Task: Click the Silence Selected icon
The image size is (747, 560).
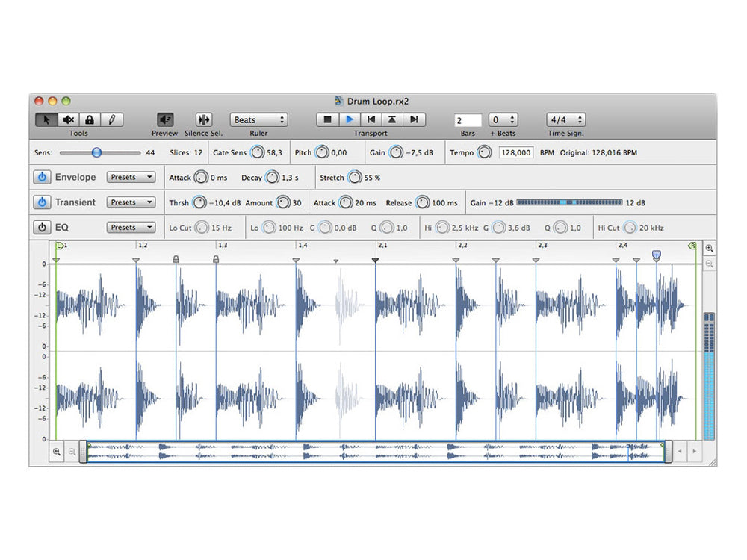Action: 202,119
